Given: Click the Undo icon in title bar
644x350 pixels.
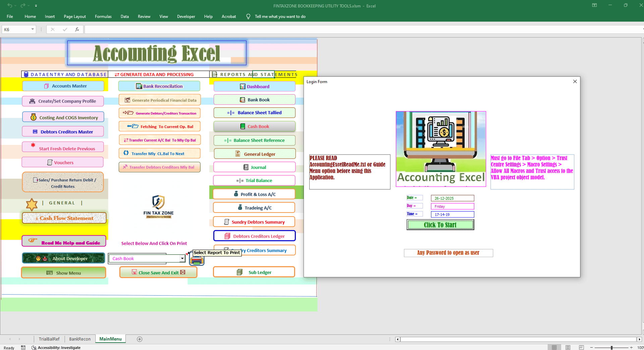Looking at the screenshot, I should tap(10, 5).
